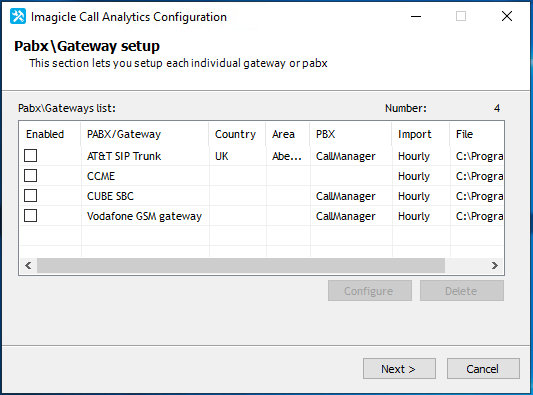Screen dimensions: 533x395
Task: Click the file path in the CCME row
Action: (x=479, y=176)
